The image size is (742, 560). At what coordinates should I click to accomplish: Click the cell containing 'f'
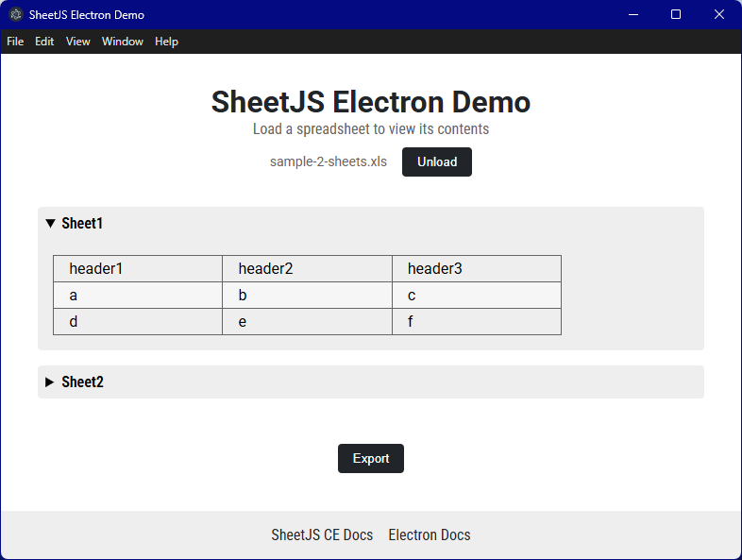tap(476, 322)
